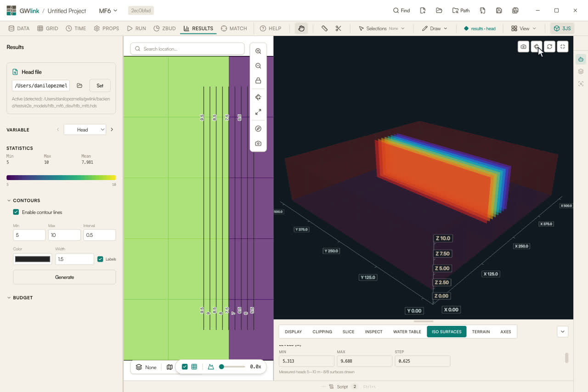Open the map layer selector showing None
The height and width of the screenshot is (392, 588).
click(x=146, y=367)
